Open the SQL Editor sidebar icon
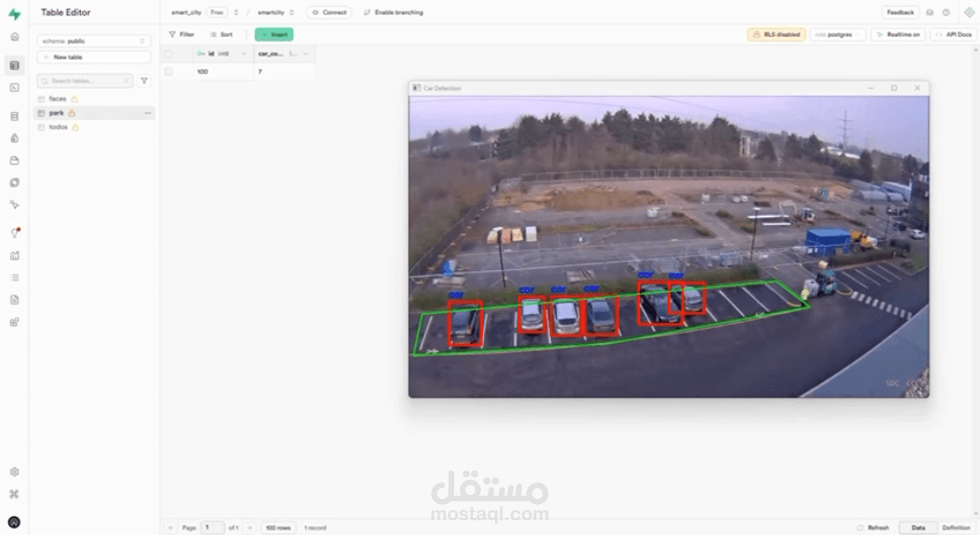The height and width of the screenshot is (535, 980). 15,88
